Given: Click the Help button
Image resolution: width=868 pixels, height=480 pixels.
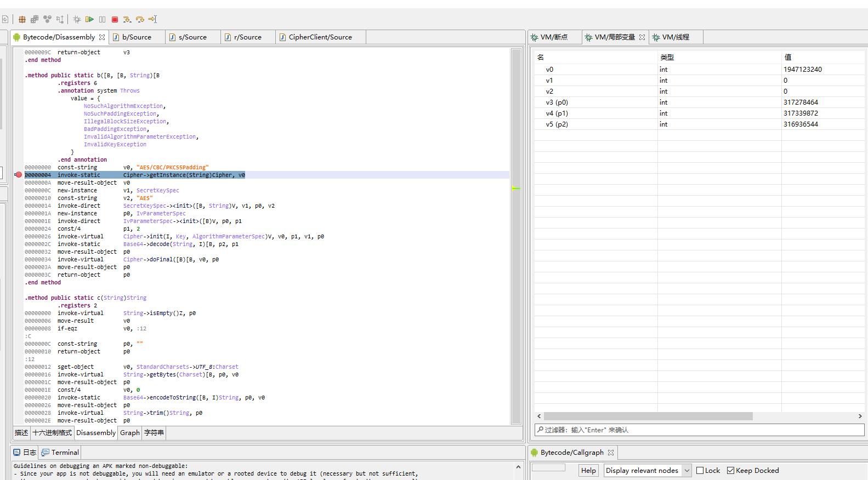Looking at the screenshot, I should point(588,471).
